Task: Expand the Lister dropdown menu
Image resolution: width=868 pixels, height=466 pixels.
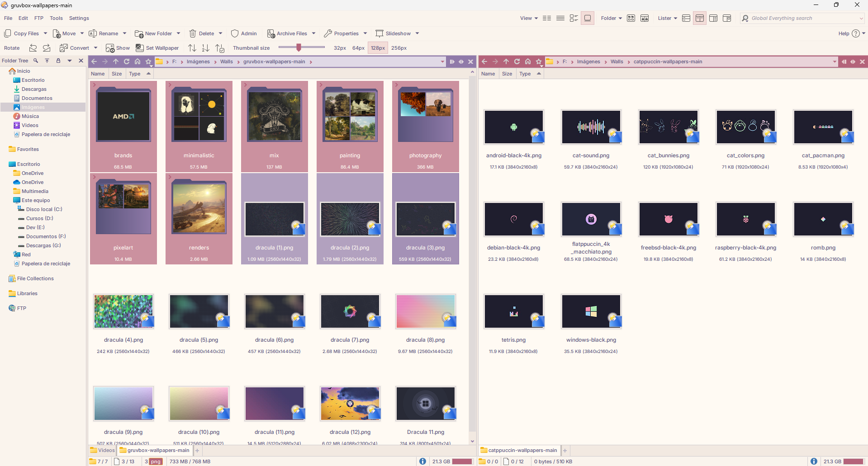Action: 668,18
